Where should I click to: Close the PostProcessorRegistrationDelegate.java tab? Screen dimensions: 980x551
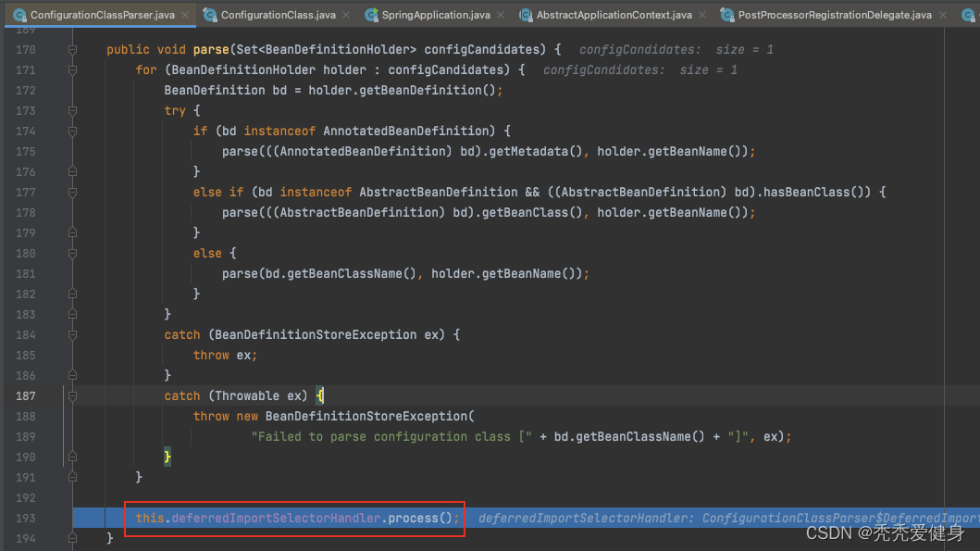[942, 15]
